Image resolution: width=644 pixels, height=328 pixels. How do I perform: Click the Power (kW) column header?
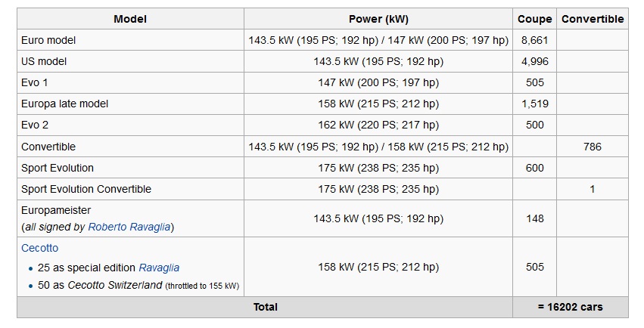coord(378,19)
